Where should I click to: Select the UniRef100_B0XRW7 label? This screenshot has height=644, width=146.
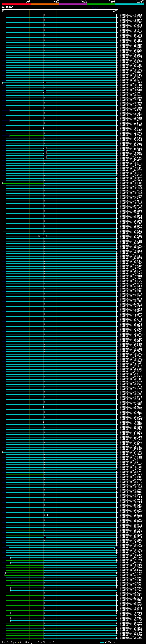pos(131,424)
